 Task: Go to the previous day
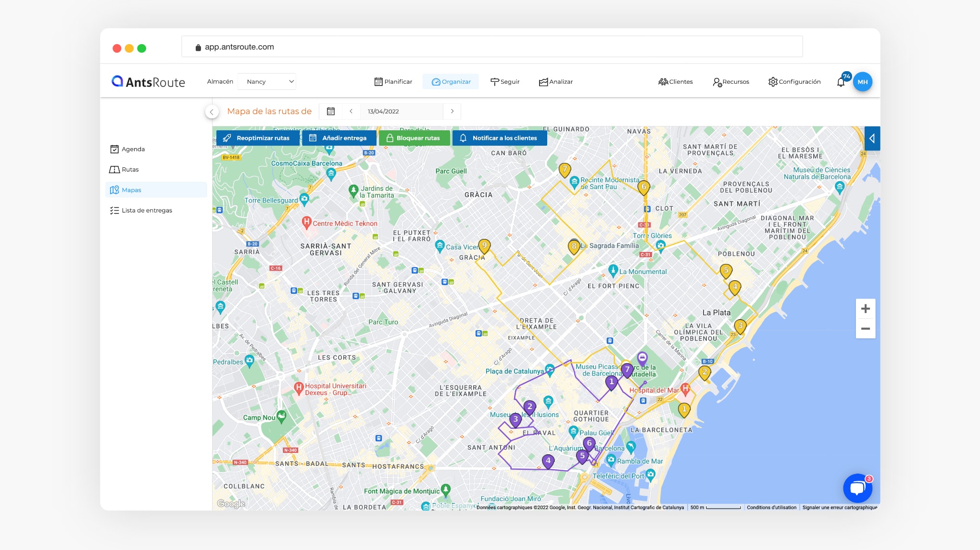351,111
